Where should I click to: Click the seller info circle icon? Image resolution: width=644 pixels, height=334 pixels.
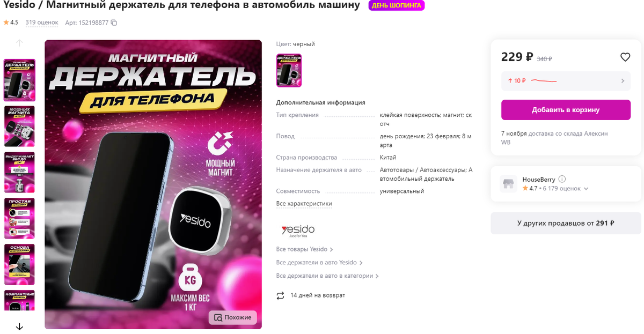pyautogui.click(x=562, y=179)
